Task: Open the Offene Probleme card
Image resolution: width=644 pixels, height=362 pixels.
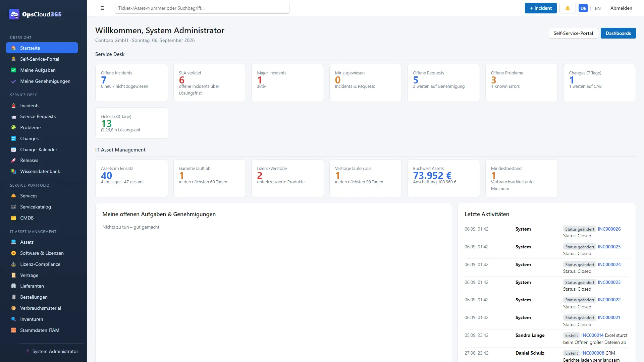Action: click(522, 83)
